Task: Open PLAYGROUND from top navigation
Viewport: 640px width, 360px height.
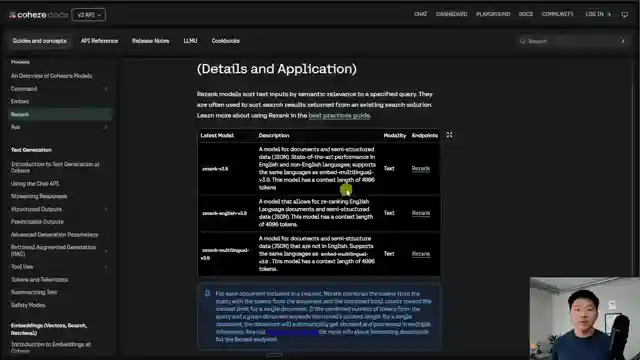Action: click(493, 14)
